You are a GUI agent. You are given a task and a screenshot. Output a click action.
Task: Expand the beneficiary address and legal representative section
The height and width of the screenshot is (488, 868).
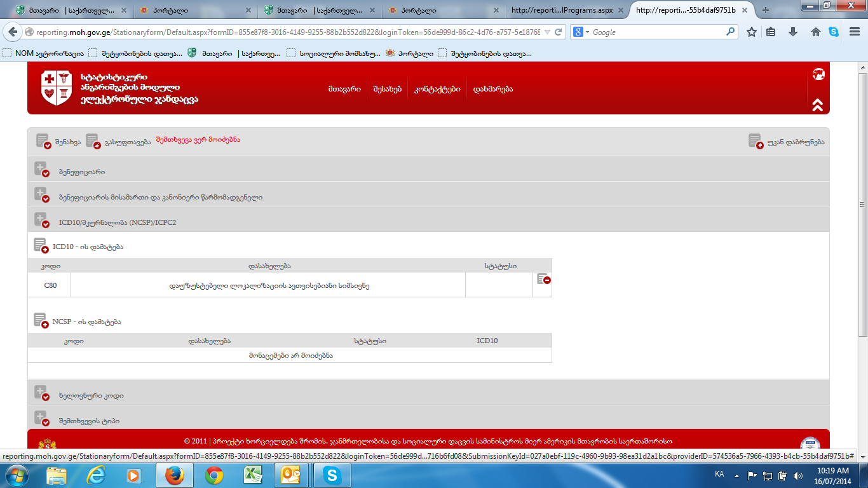tap(41, 196)
